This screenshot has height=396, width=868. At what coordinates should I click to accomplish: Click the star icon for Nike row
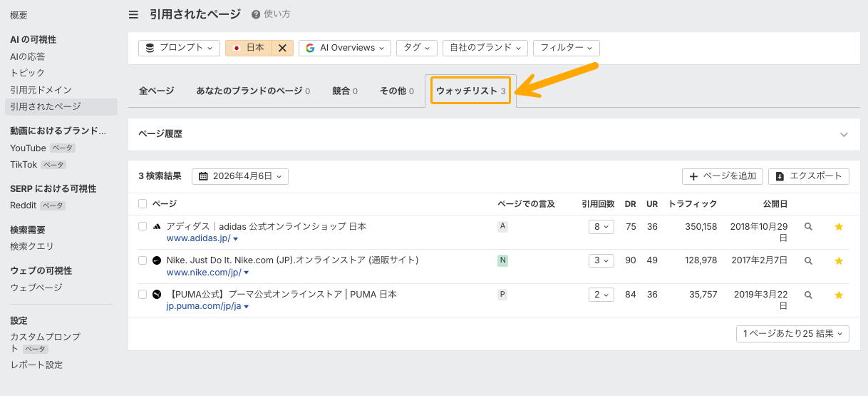(x=839, y=261)
